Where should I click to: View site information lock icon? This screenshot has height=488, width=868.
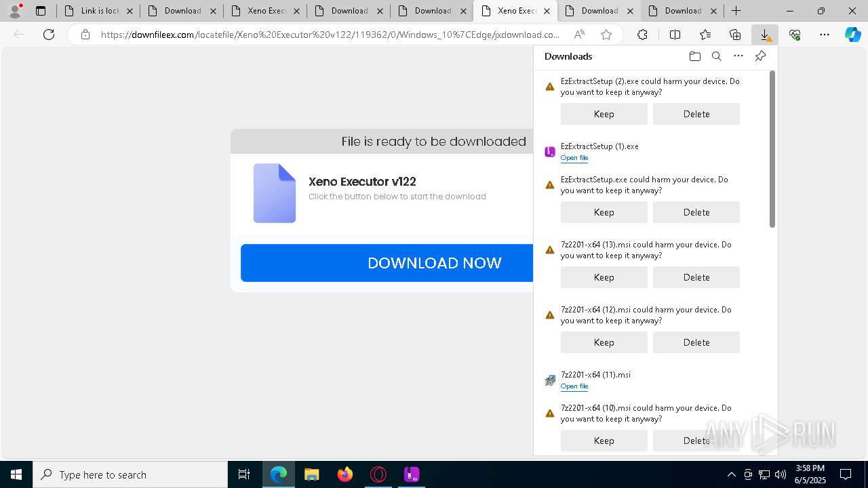click(85, 35)
